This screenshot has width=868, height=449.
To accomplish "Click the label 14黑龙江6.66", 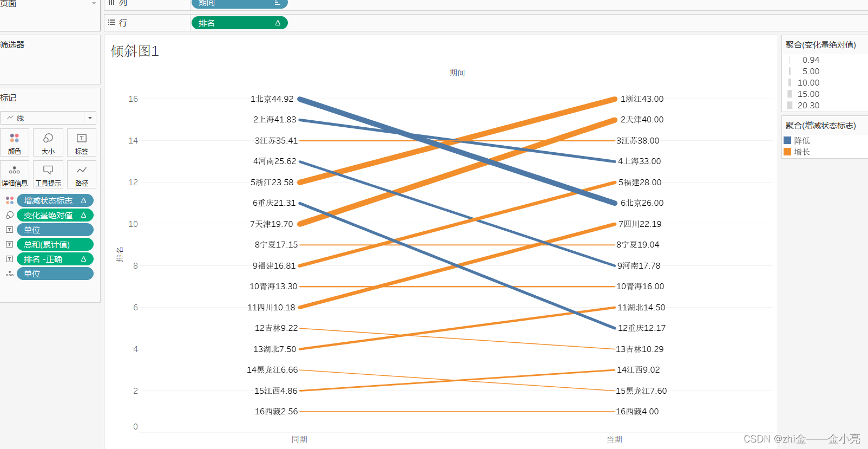I will (x=272, y=370).
